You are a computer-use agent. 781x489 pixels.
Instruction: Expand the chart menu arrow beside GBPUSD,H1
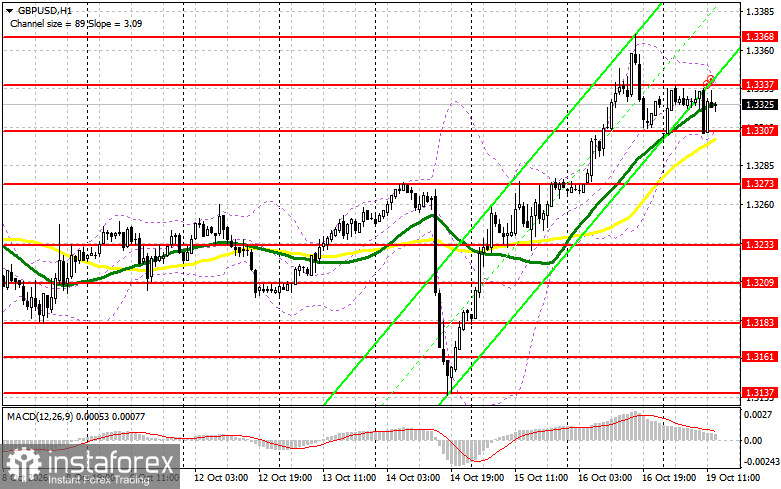[8, 10]
